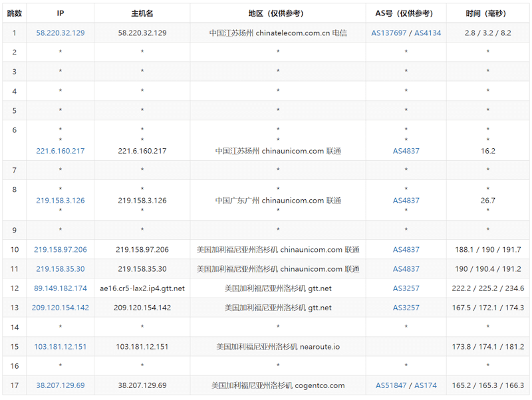Select hostname cell 219.158.35.30
The image size is (532, 400).
click(x=142, y=269)
